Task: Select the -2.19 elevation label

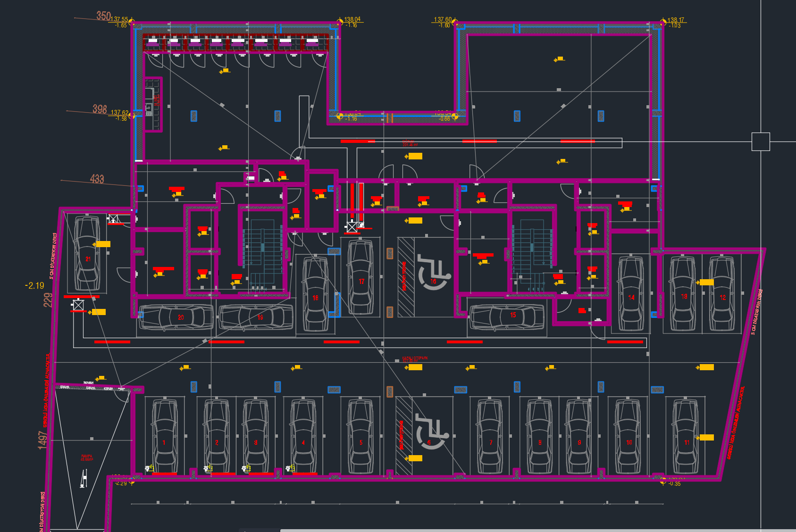Action: (34, 285)
